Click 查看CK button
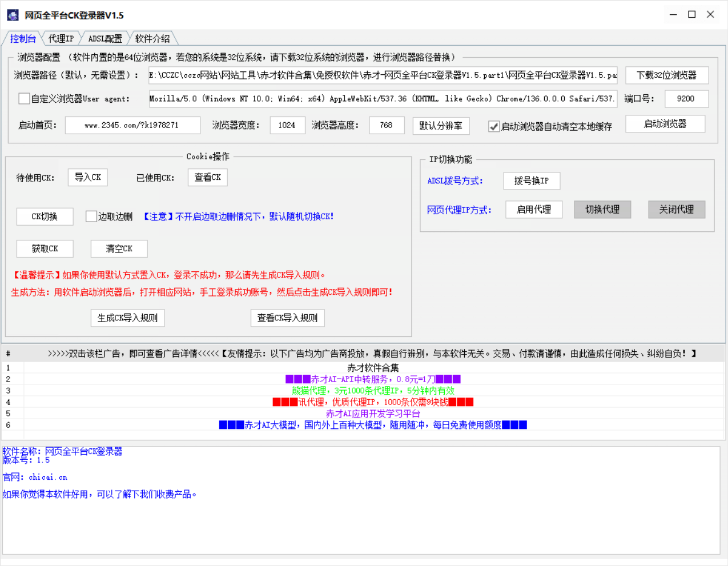The height and width of the screenshot is (566, 728). (208, 178)
